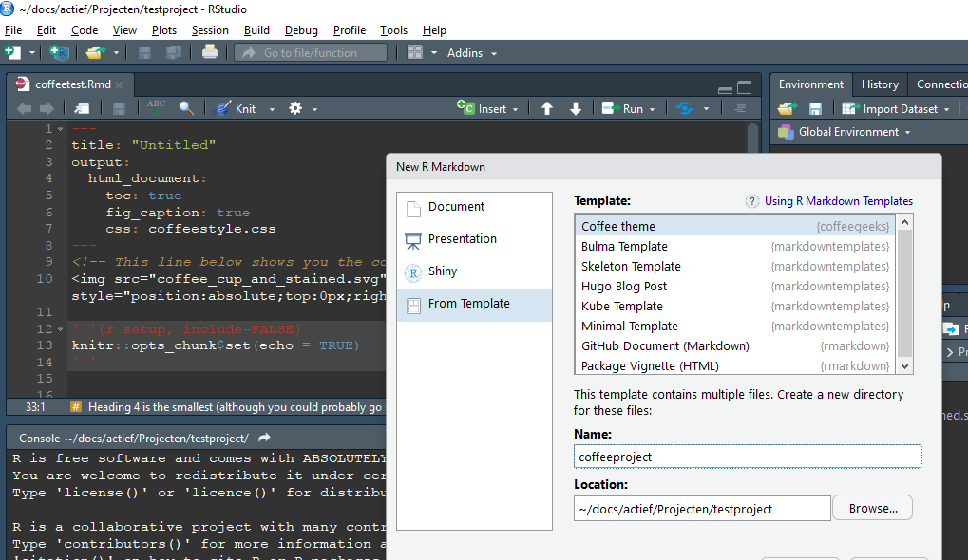Viewport: 968px width, 560px height.
Task: Click the Workspace Panes grid icon
Action: [x=415, y=52]
